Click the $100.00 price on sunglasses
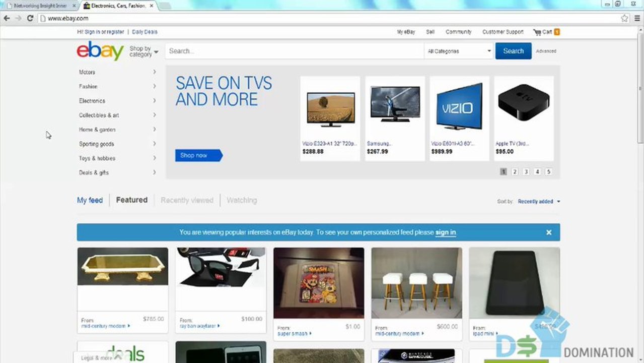Image resolution: width=644 pixels, height=363 pixels. click(x=251, y=319)
